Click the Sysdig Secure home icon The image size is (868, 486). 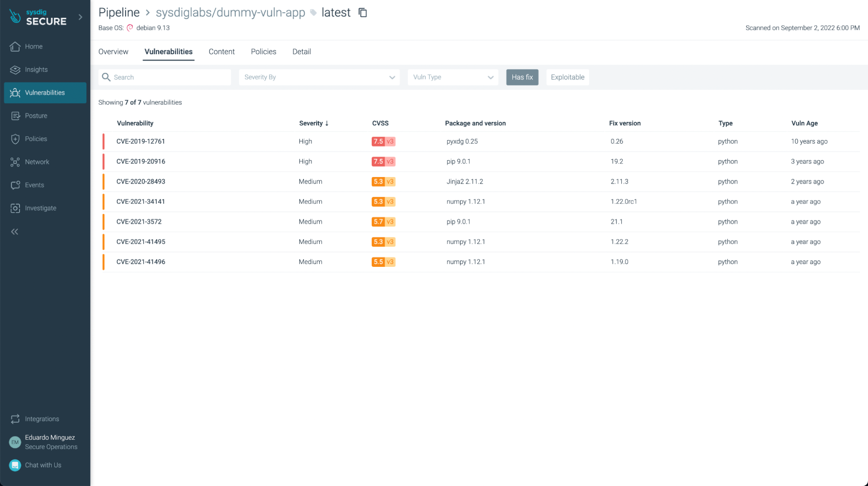[15, 46]
